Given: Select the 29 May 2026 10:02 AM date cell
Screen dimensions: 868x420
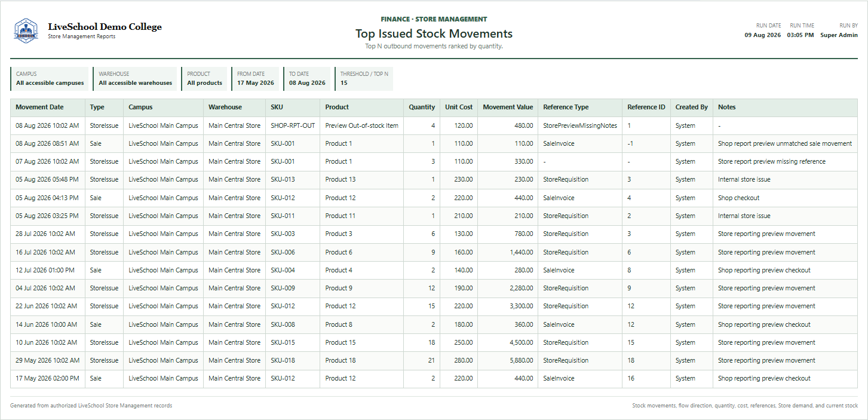Looking at the screenshot, I should pyautogui.click(x=48, y=361).
